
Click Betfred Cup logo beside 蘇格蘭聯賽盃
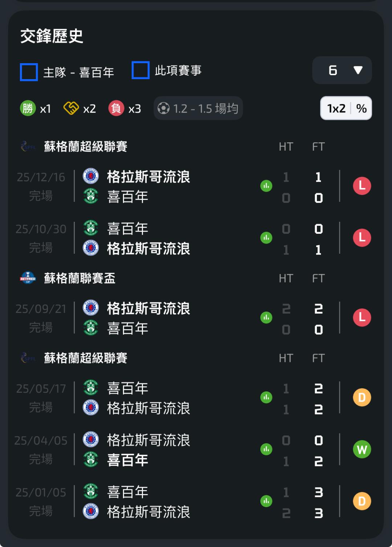[28, 278]
